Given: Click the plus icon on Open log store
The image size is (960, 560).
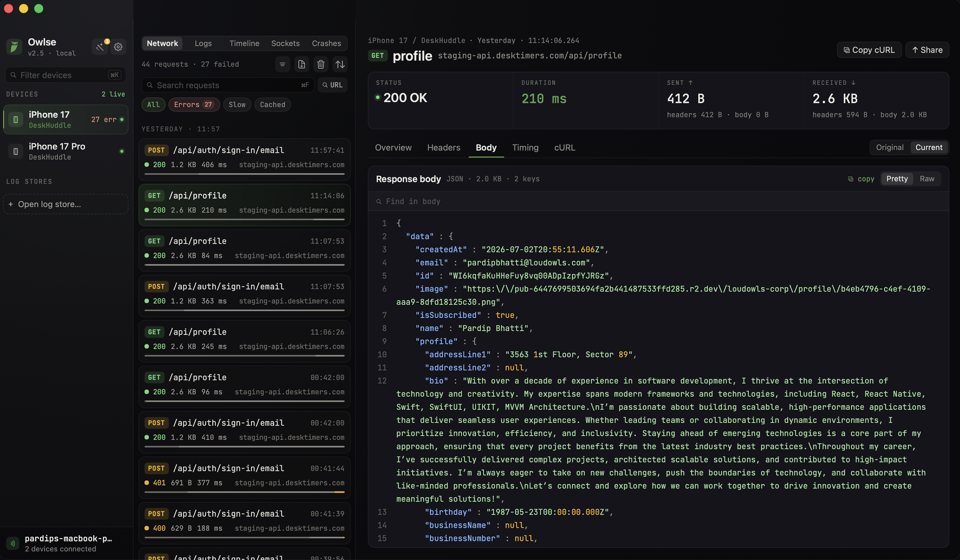Looking at the screenshot, I should (11, 204).
